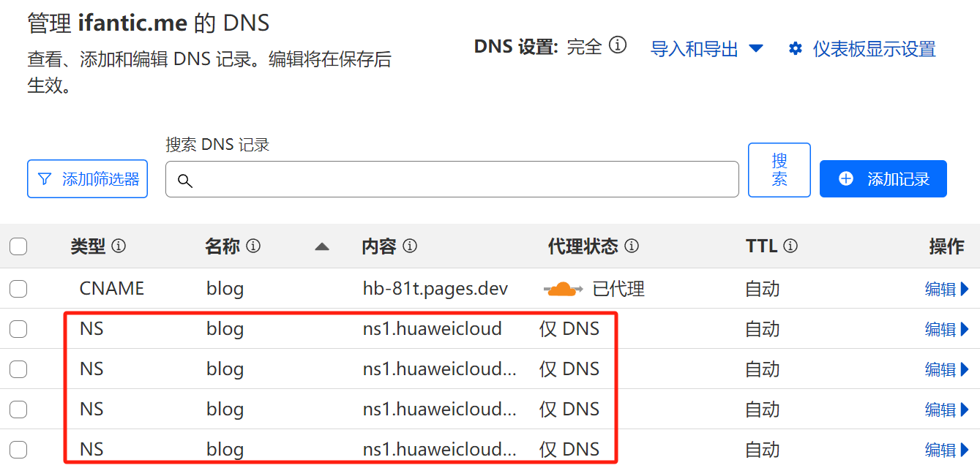Toggle the select-all checkbox in table header
The height and width of the screenshot is (468, 980).
[x=18, y=246]
